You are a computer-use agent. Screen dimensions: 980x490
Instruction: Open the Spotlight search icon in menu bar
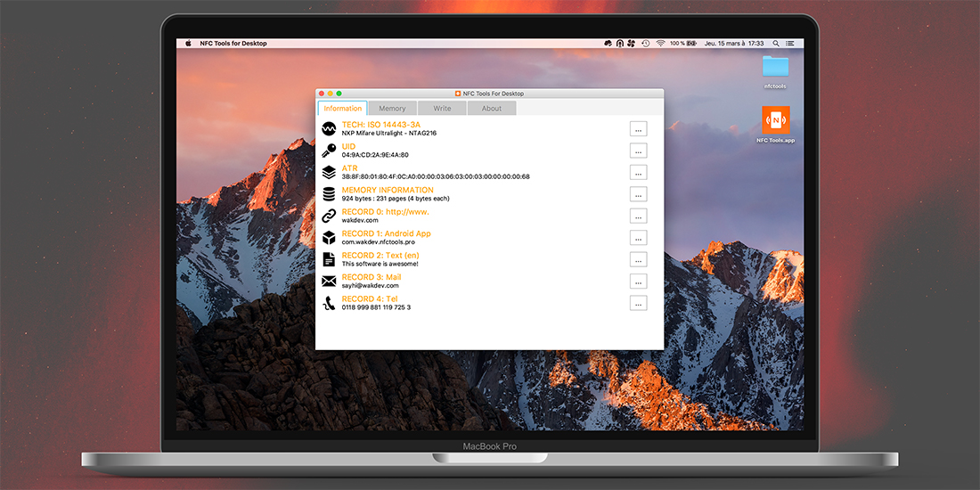click(776, 43)
